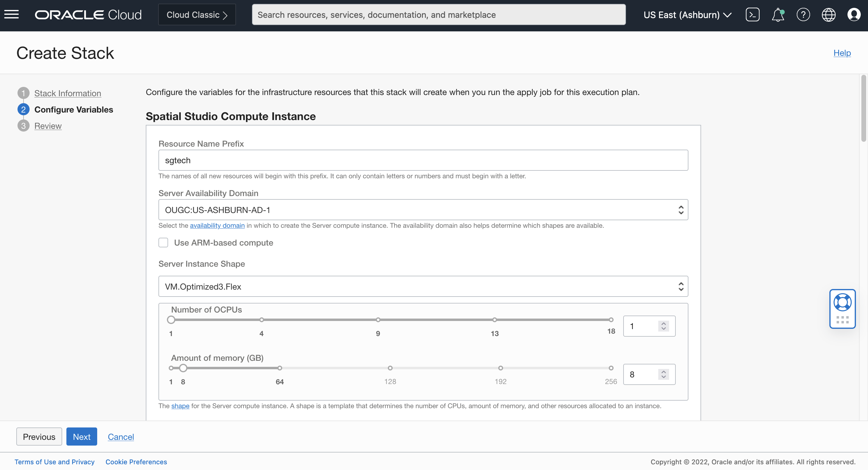Jump to the Review step

tap(48, 126)
